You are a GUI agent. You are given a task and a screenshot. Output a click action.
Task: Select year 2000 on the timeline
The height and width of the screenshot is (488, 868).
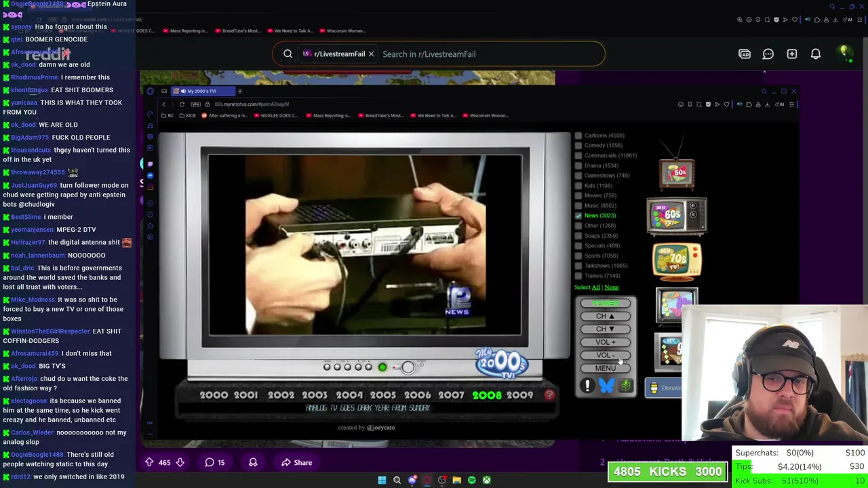pyautogui.click(x=214, y=395)
